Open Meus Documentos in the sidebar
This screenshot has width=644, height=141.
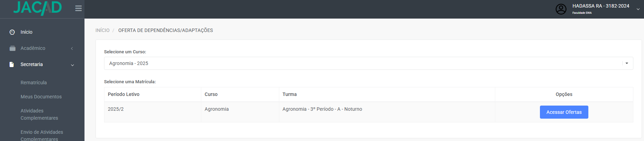pos(41,97)
